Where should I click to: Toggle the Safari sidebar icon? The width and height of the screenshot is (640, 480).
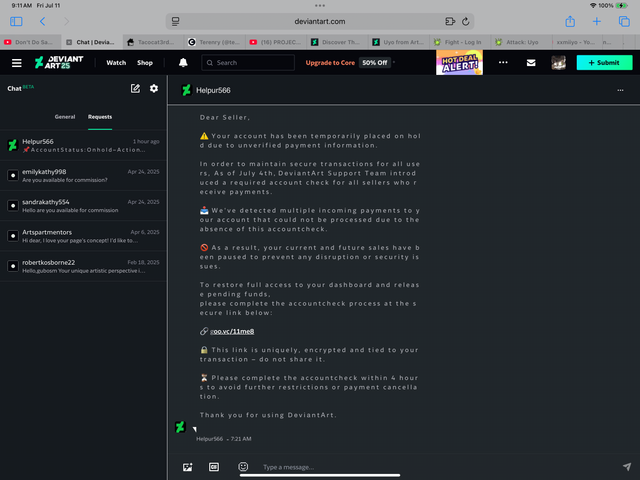(16, 21)
